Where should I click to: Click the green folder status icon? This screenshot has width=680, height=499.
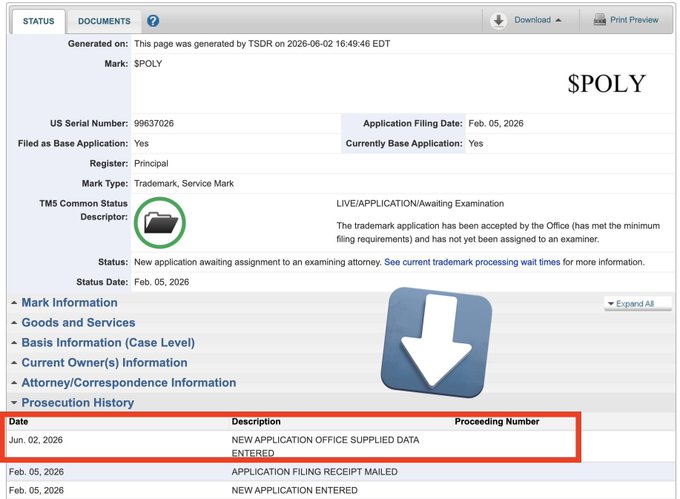point(160,223)
